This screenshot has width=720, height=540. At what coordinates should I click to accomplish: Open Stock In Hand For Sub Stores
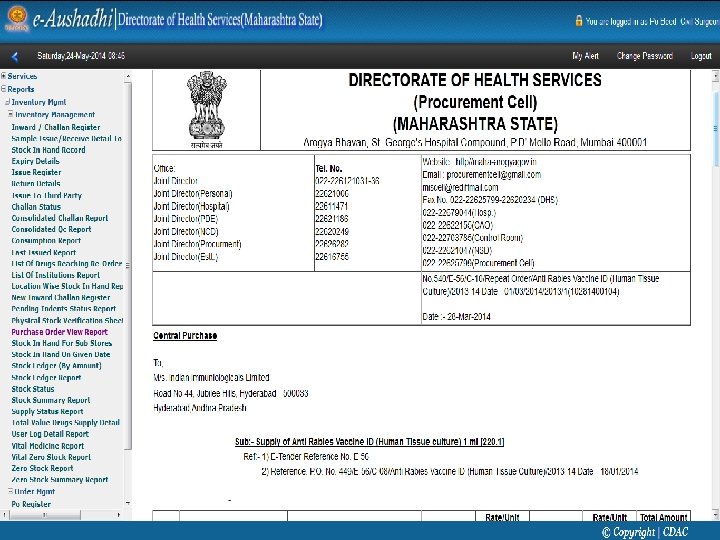pyautogui.click(x=62, y=343)
